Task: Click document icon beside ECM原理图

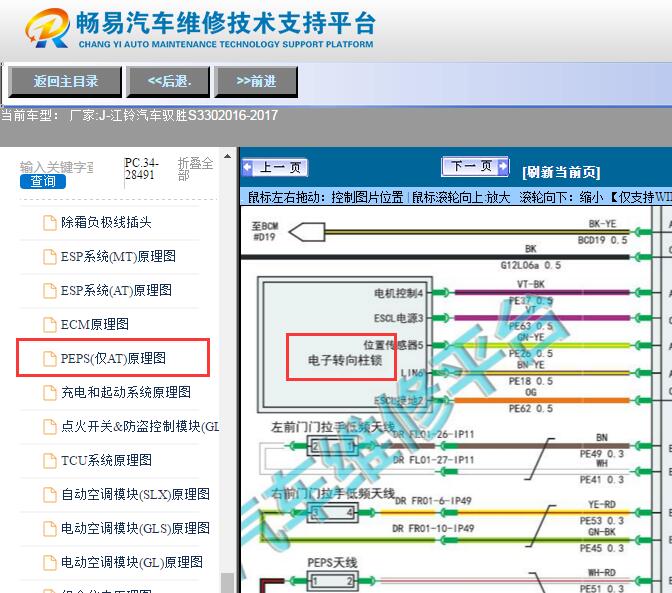Action: pyautogui.click(x=50, y=325)
